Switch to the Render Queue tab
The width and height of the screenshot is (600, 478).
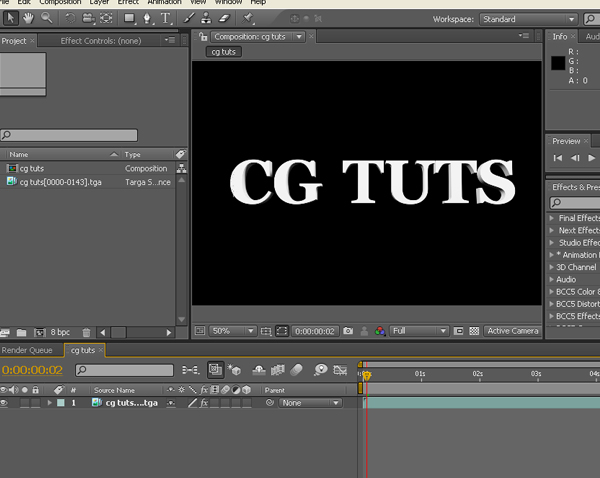(27, 350)
